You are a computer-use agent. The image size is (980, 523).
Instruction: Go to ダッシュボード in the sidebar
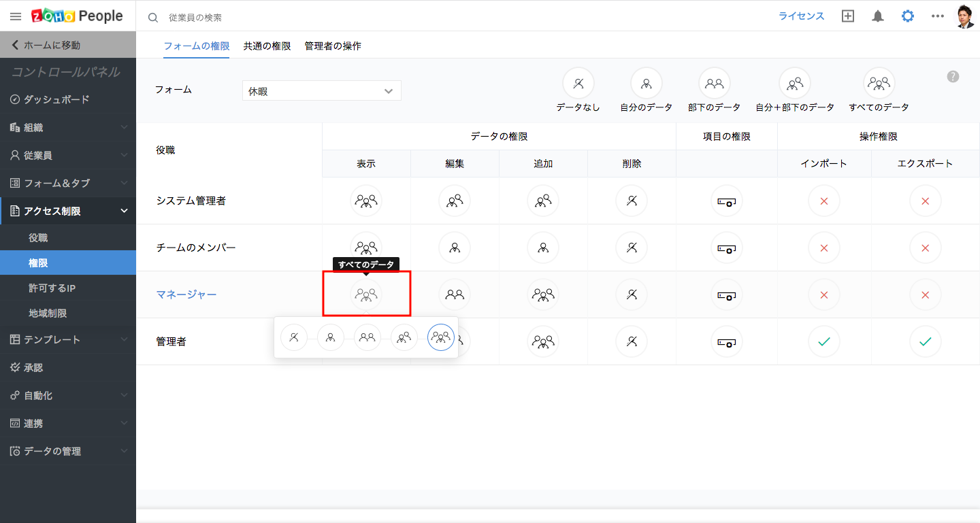[x=68, y=99]
